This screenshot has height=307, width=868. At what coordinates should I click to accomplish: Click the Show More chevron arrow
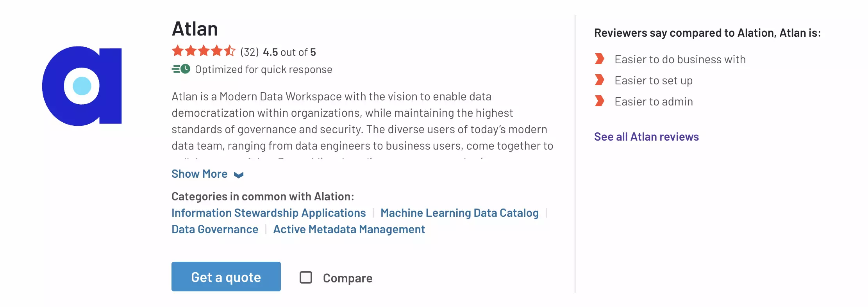(239, 175)
